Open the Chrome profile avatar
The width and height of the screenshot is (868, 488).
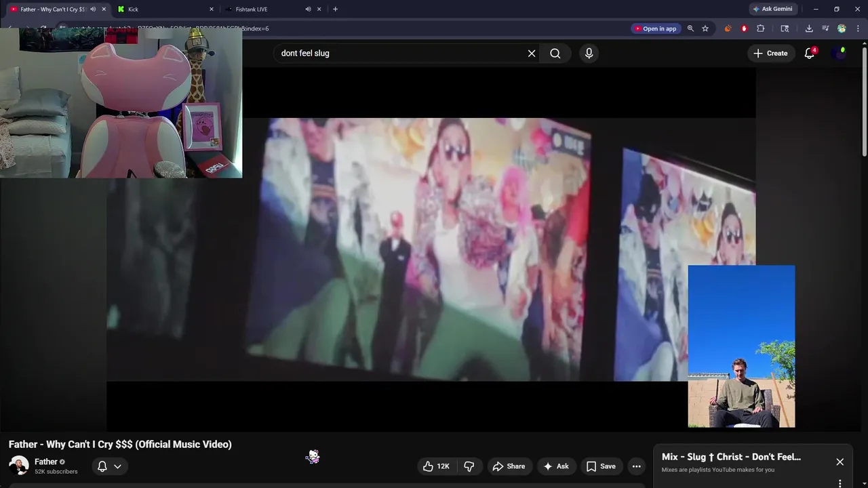(842, 28)
